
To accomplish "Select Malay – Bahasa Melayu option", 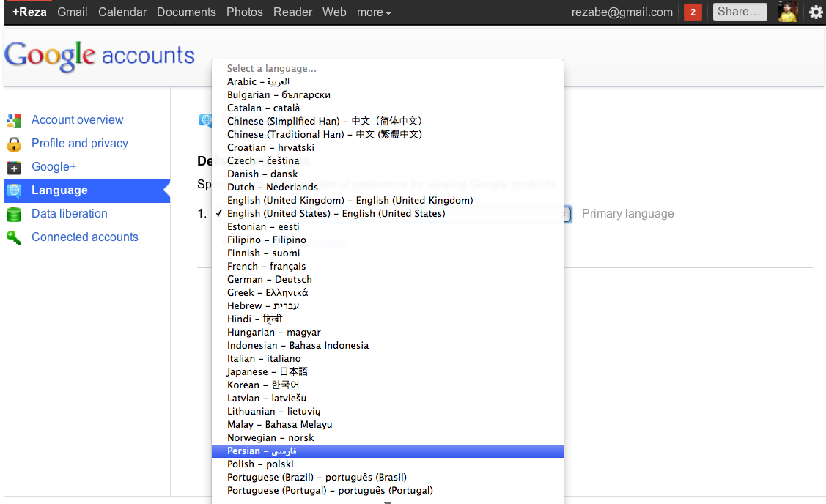I will click(x=387, y=424).
